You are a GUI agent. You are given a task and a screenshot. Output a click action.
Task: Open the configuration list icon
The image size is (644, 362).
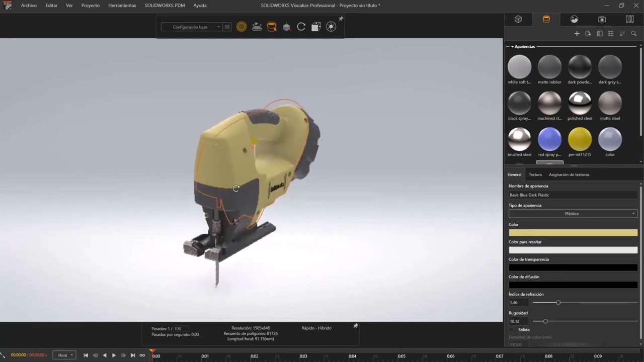(x=227, y=27)
